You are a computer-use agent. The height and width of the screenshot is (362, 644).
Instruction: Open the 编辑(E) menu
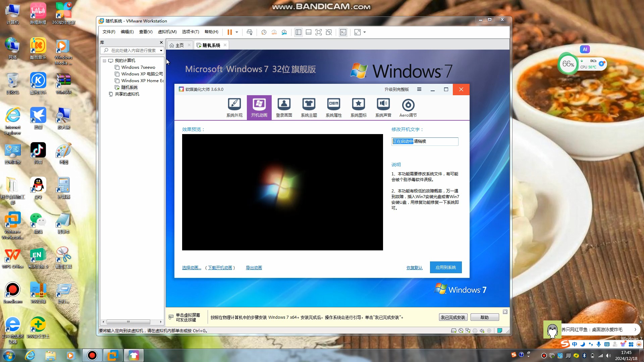click(x=127, y=32)
